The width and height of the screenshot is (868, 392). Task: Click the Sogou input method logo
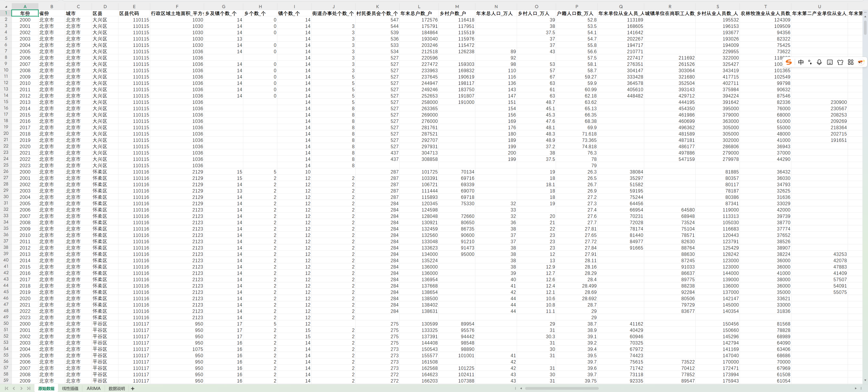click(x=789, y=62)
